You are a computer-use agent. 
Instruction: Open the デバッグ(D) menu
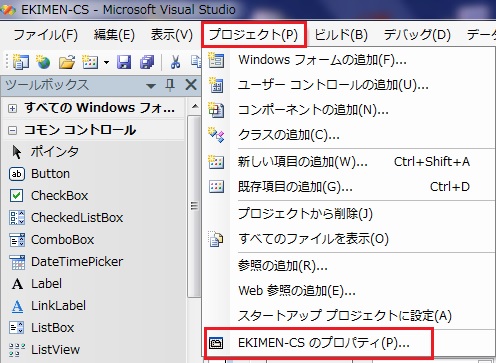coord(417,35)
